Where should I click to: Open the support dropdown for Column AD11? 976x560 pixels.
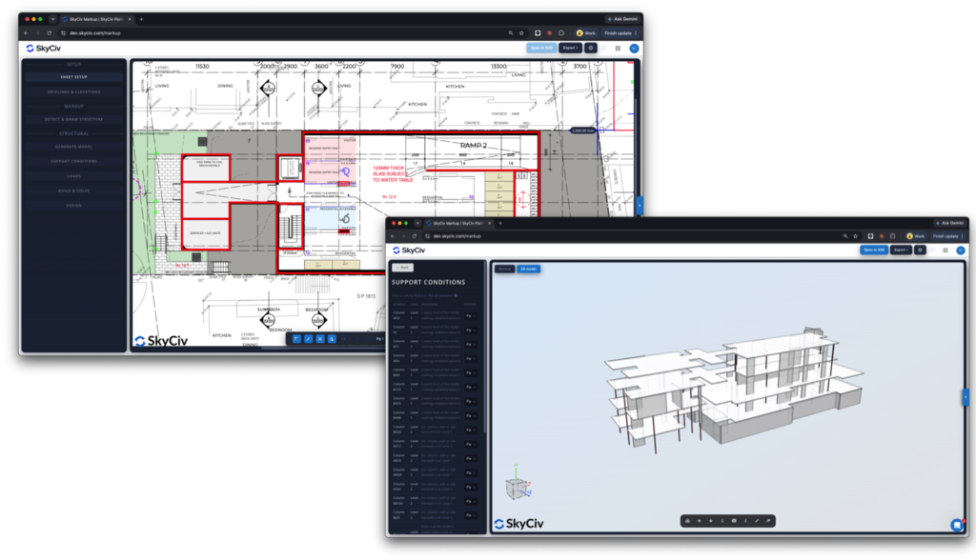pos(471,444)
